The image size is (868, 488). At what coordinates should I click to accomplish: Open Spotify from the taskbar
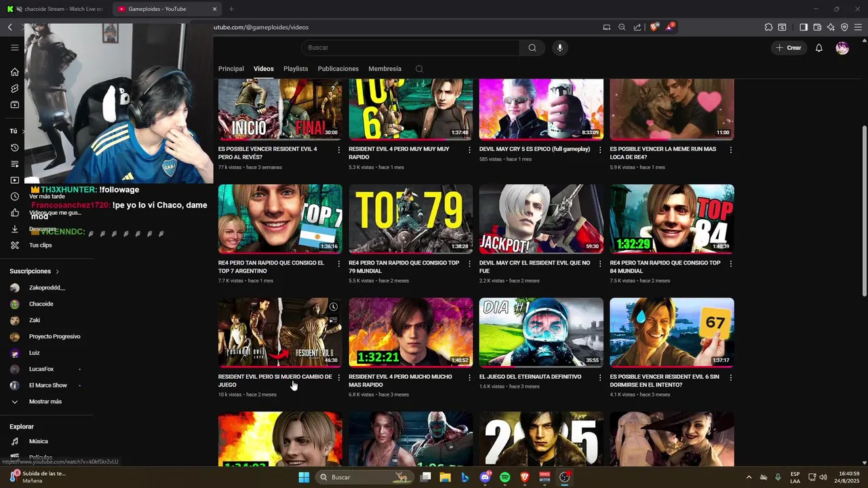(505, 477)
